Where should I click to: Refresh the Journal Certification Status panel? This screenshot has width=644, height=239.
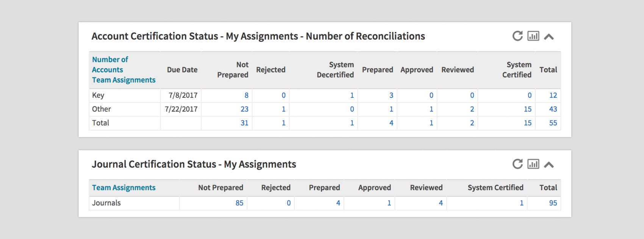517,164
